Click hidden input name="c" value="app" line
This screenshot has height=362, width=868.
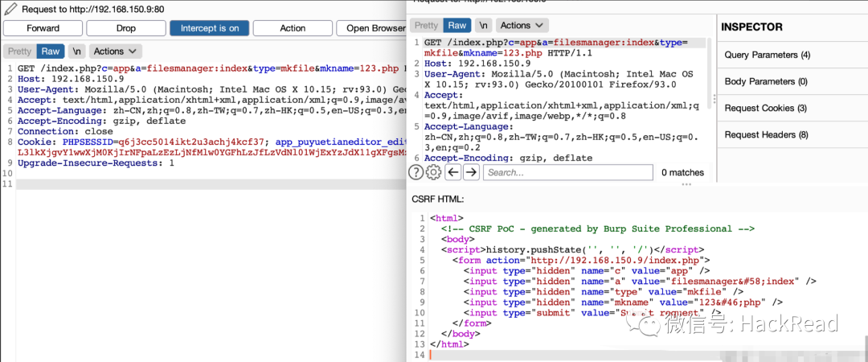(587, 270)
